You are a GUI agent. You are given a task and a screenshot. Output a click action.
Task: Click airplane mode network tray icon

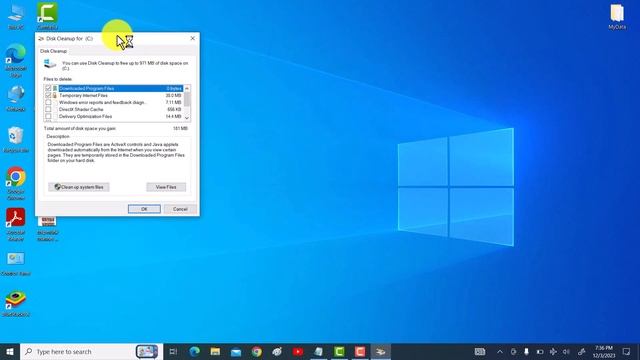click(x=553, y=351)
